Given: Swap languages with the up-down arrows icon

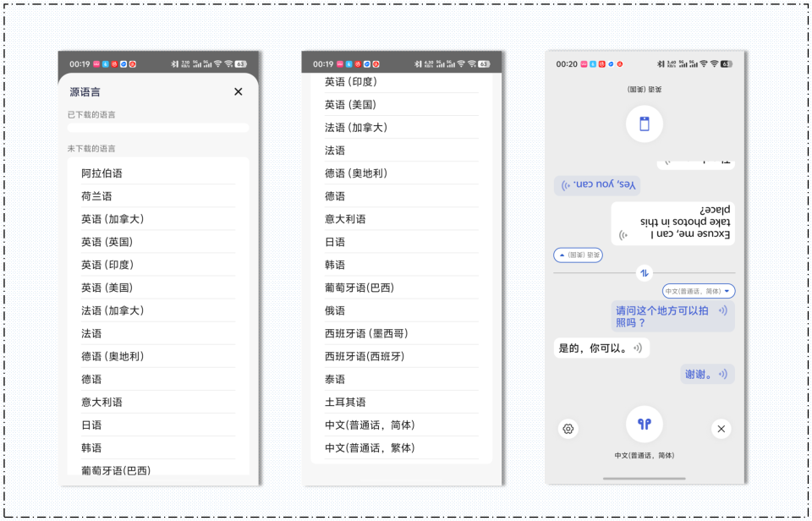Looking at the screenshot, I should pyautogui.click(x=645, y=273).
